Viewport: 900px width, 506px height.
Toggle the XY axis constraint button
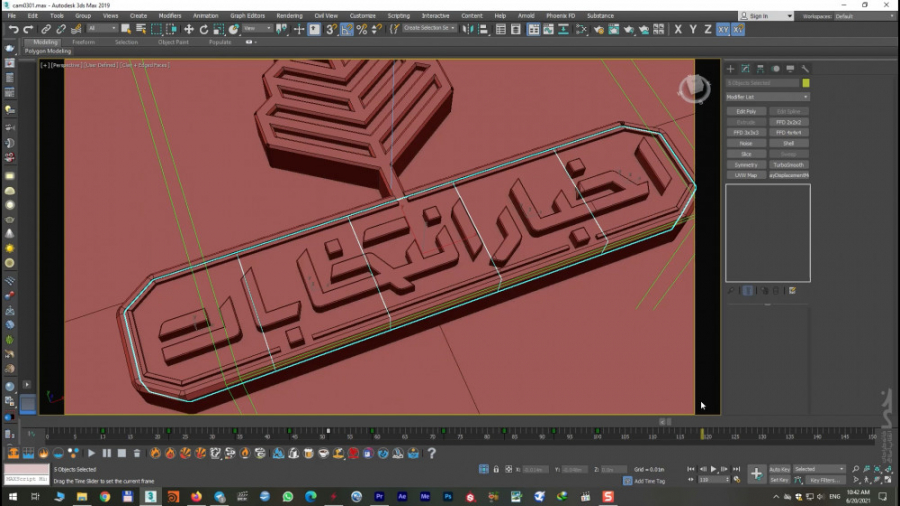tap(723, 30)
